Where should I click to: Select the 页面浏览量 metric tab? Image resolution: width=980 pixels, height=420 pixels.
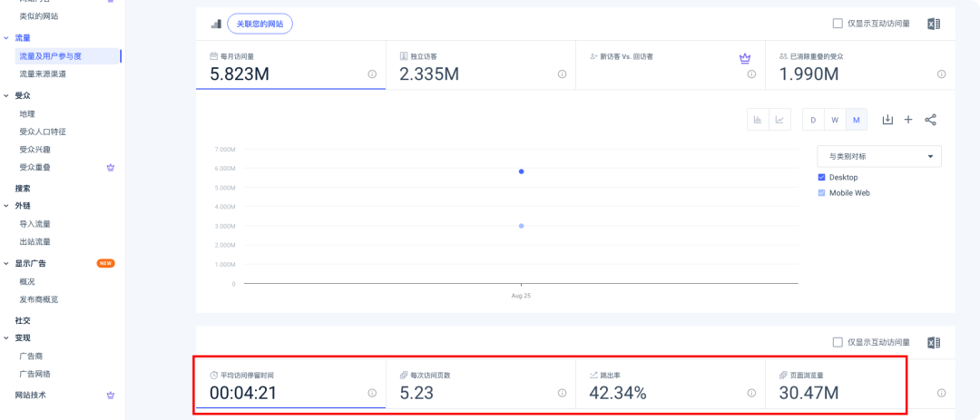tap(860, 385)
